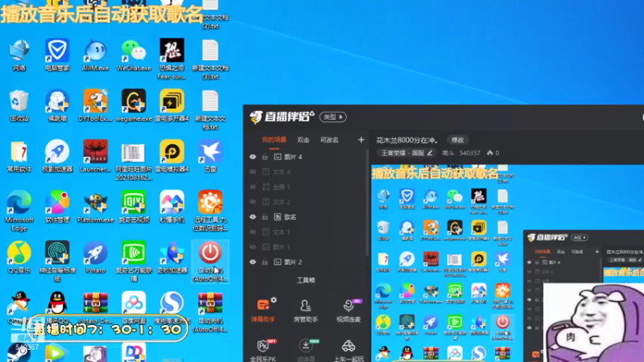
Task: Toggle the lock on 图片 4
Action: [x=265, y=157]
